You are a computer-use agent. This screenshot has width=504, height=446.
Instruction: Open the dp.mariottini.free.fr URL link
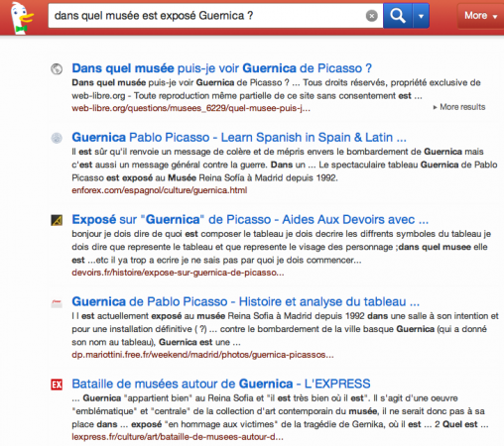[x=202, y=355]
